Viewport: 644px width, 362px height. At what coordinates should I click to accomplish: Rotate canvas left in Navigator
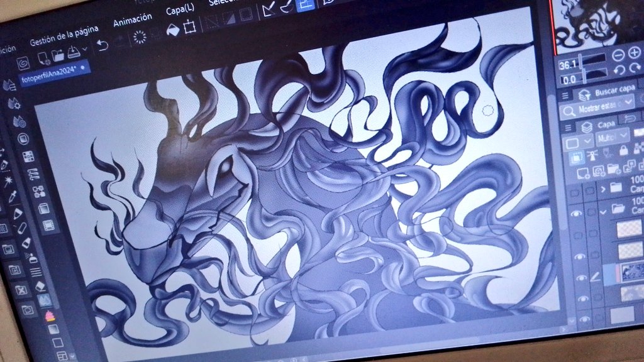coord(619,71)
